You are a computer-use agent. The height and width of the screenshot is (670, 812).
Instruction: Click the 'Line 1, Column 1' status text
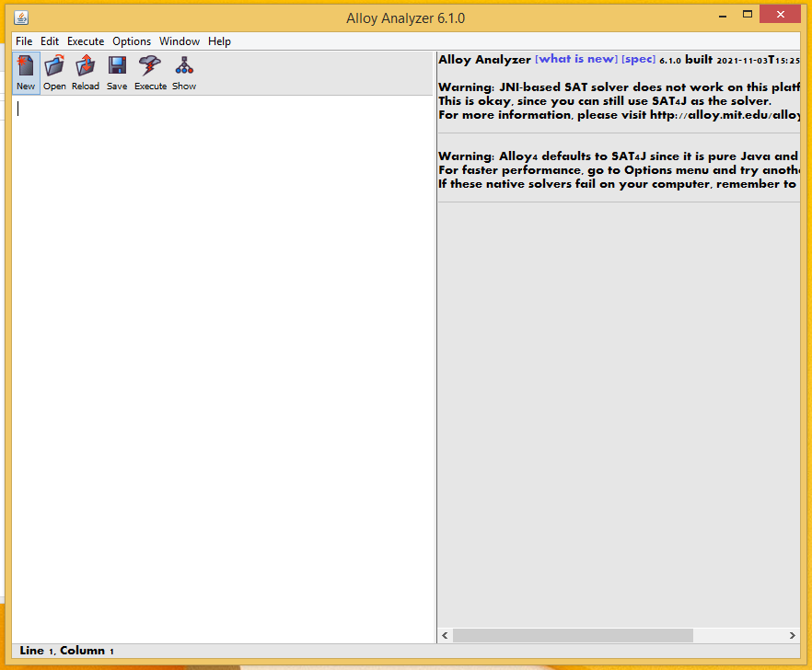coord(67,651)
